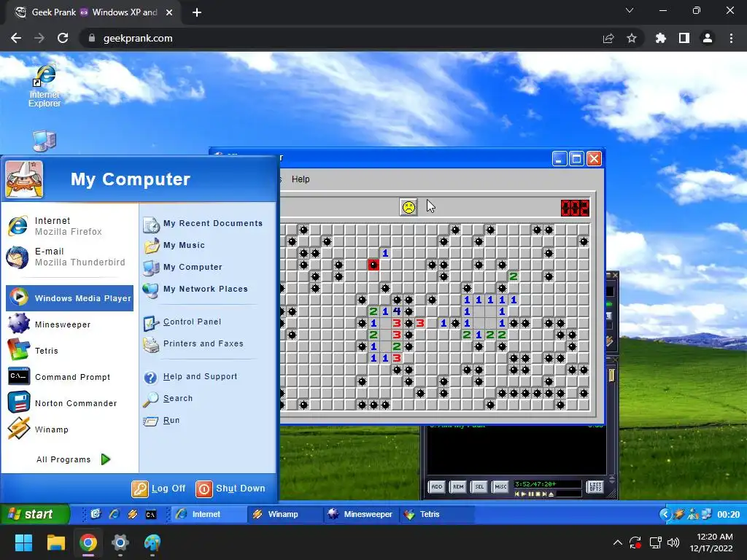Expand XP system tray hidden icons arrow
Screen dimensions: 747x560
(665, 514)
